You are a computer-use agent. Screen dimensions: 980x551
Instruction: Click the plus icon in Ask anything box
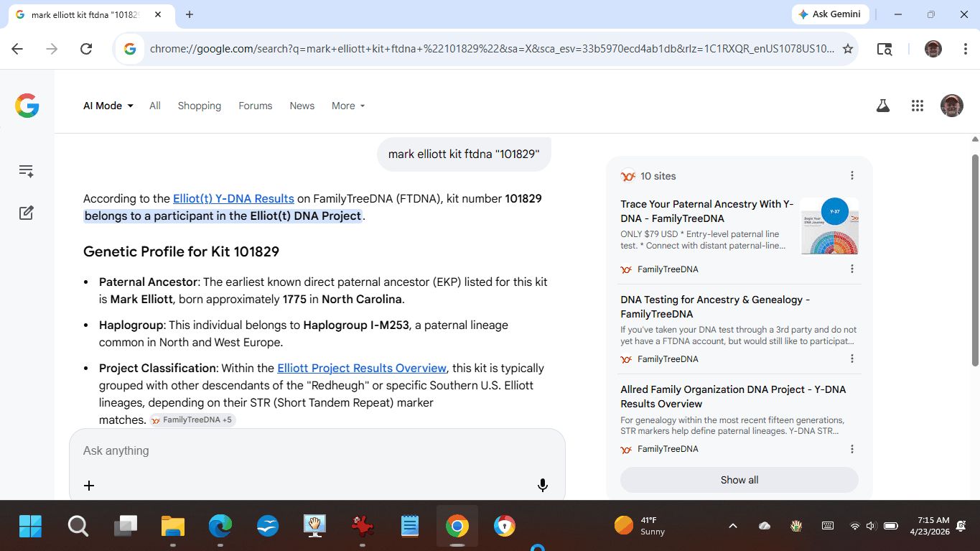[x=89, y=486]
